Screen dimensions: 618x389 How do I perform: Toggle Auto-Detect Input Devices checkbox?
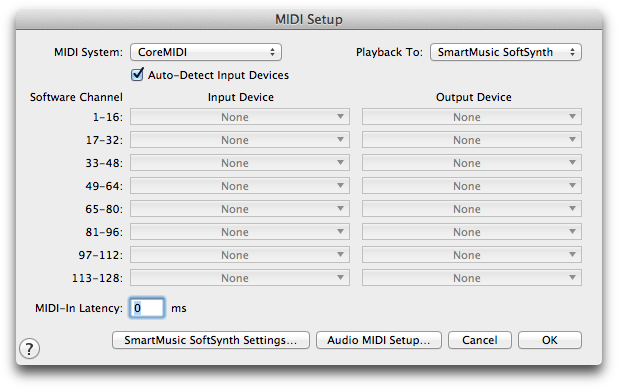point(137,74)
